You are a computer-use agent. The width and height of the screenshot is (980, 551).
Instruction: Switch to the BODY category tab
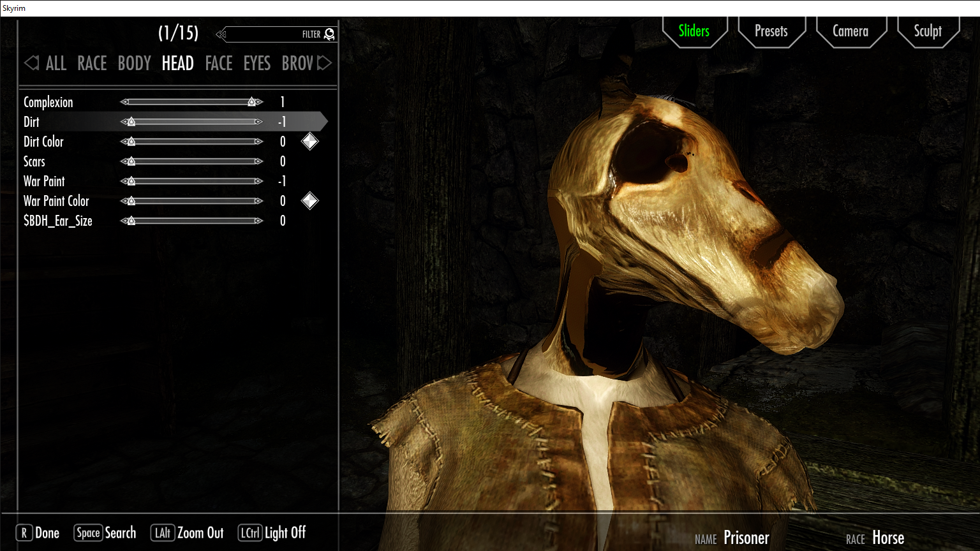tap(135, 63)
